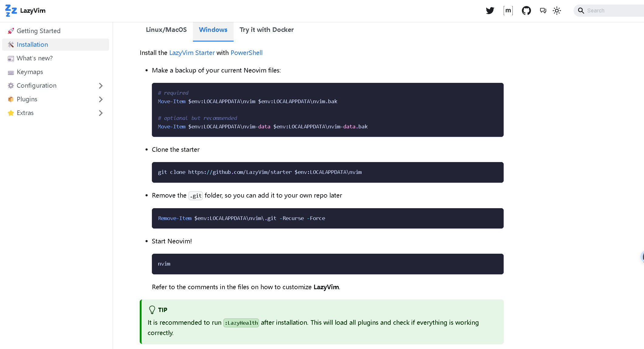
Task: Switch to Try it with Docker tab
Action: tap(266, 30)
